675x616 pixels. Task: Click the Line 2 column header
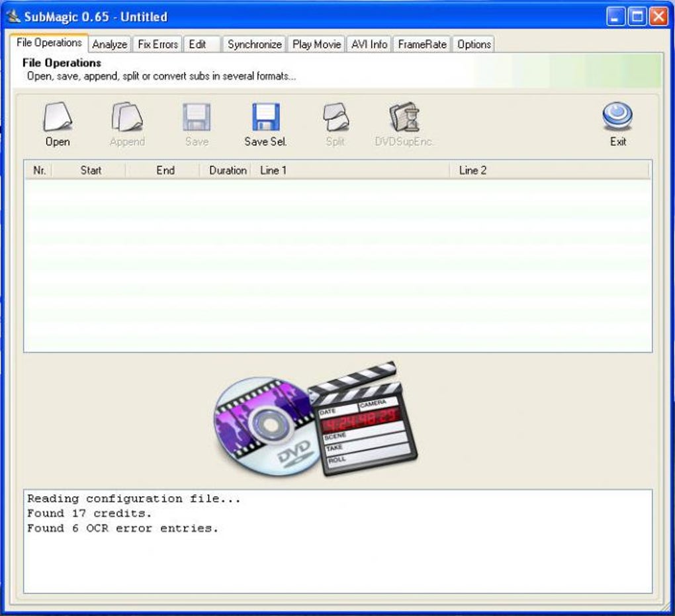pos(549,171)
